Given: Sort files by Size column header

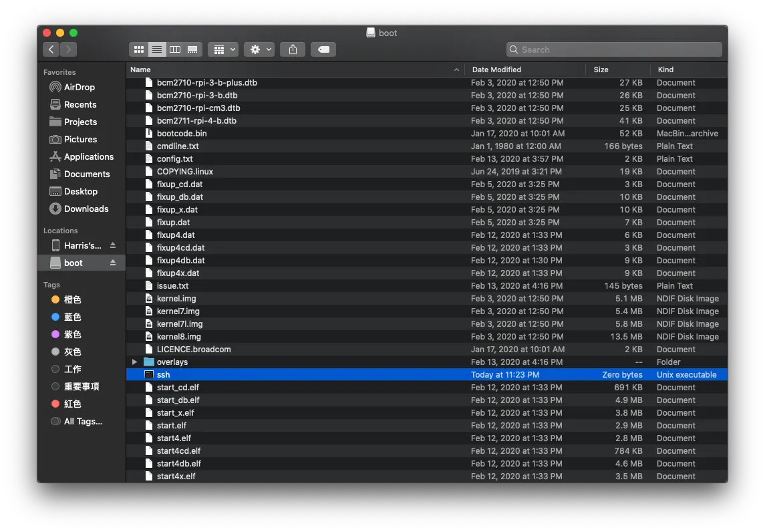Looking at the screenshot, I should tap(601, 70).
